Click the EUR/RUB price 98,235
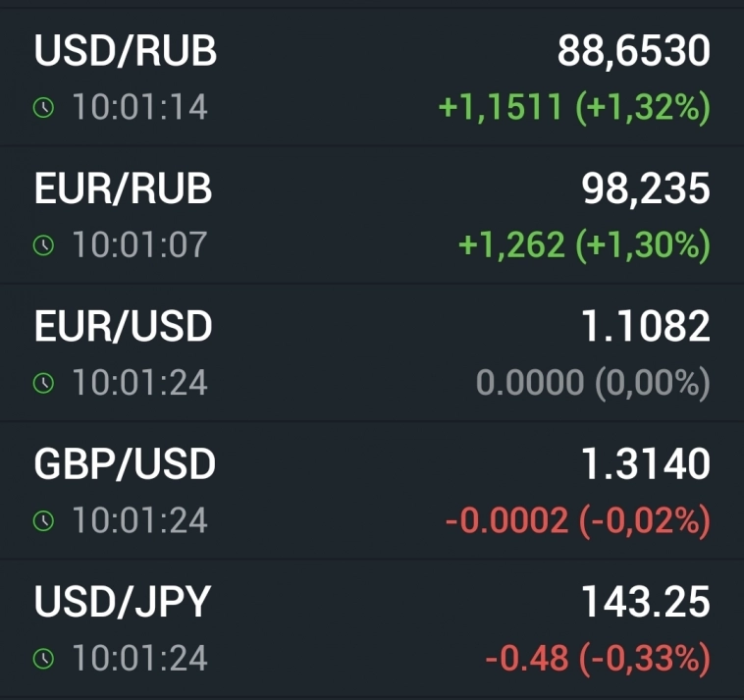744x700 pixels. [x=646, y=188]
